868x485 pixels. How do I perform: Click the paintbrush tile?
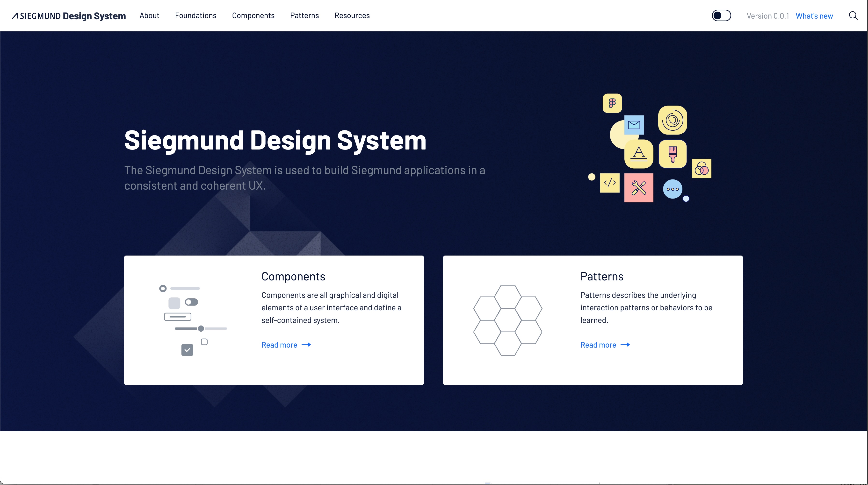673,154
